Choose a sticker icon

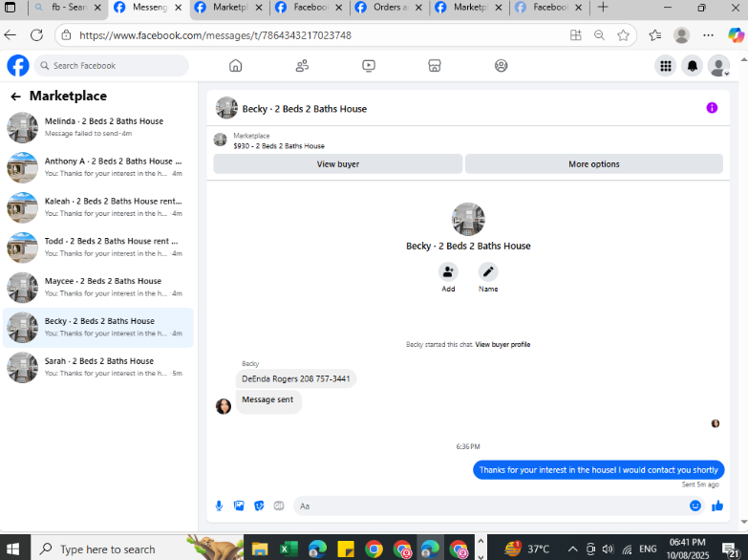[259, 506]
